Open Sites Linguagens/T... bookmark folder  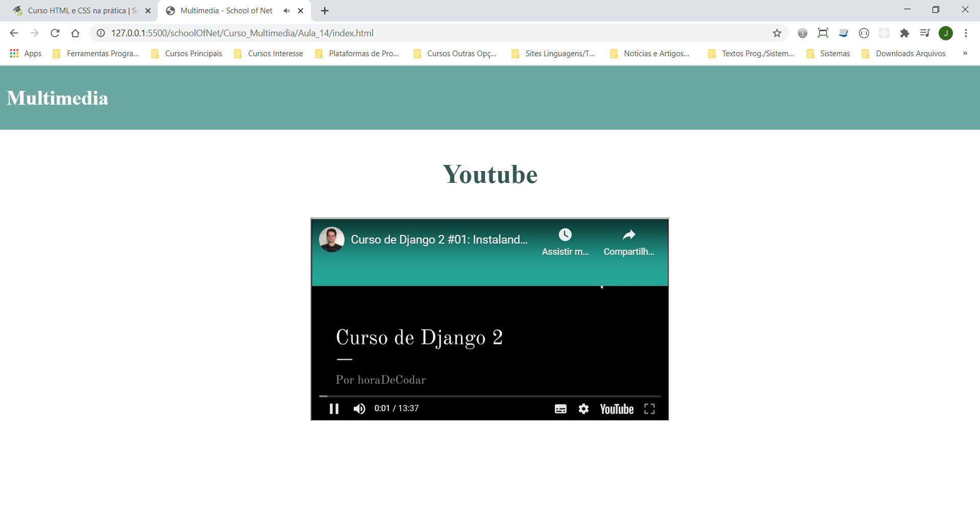click(x=553, y=54)
